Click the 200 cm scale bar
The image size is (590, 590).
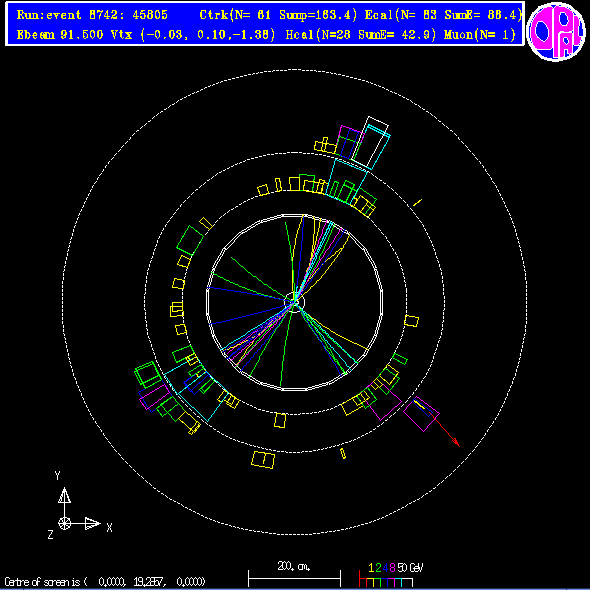[x=294, y=576]
